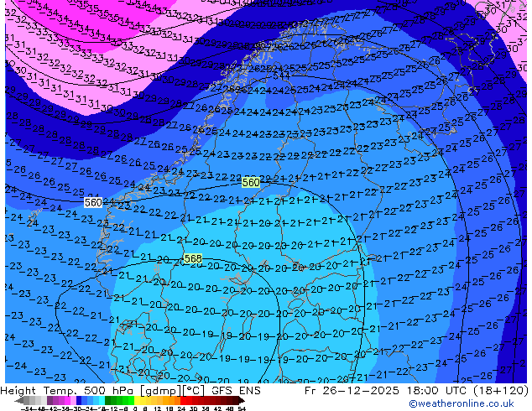The image size is (532, 411).
Task: Click the '[gdmp]' unit label
Action: (x=161, y=391)
